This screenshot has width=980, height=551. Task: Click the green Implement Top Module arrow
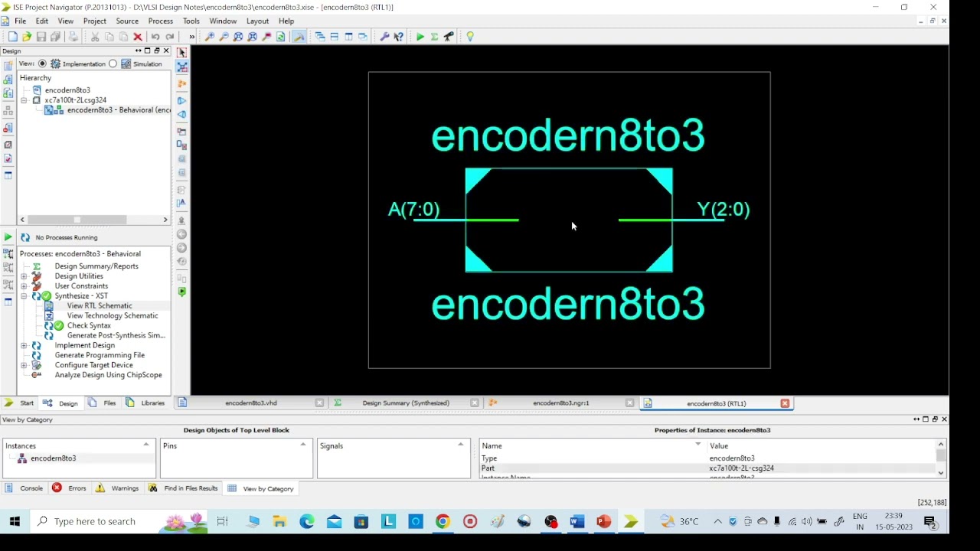tap(420, 37)
